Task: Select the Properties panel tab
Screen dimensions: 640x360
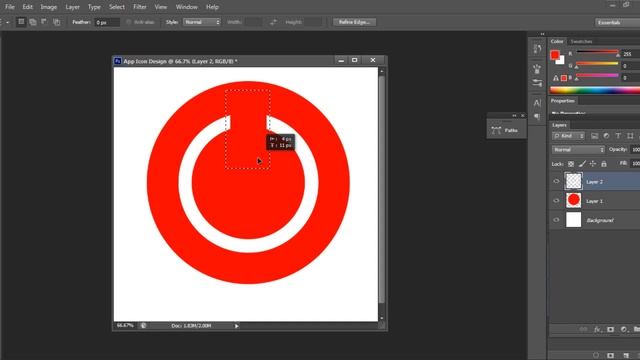Action: tap(563, 101)
